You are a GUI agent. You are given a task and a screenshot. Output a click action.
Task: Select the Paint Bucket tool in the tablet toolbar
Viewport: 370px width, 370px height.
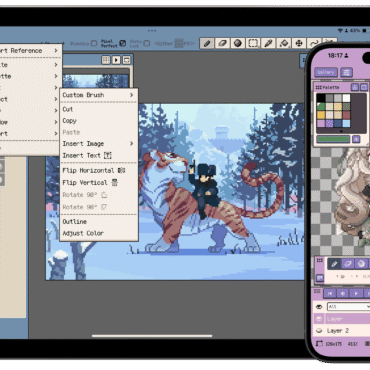pyautogui.click(x=284, y=43)
